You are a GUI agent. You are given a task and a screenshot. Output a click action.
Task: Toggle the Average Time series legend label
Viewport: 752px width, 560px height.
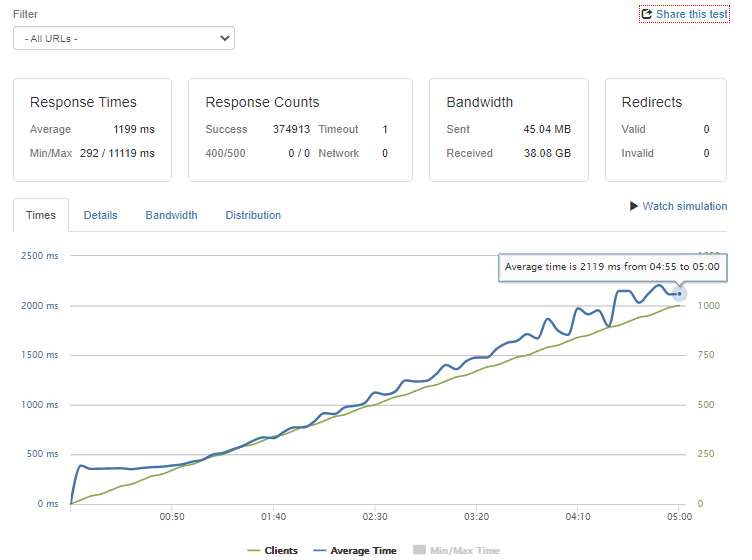[362, 550]
